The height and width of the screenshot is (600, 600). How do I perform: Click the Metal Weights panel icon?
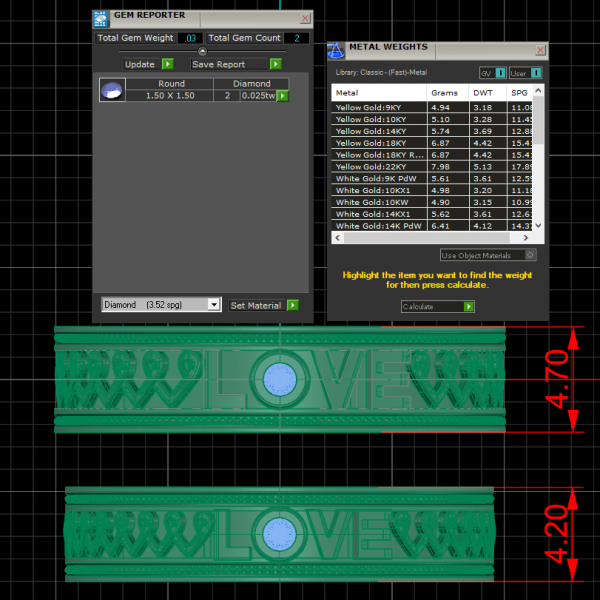coord(336,48)
